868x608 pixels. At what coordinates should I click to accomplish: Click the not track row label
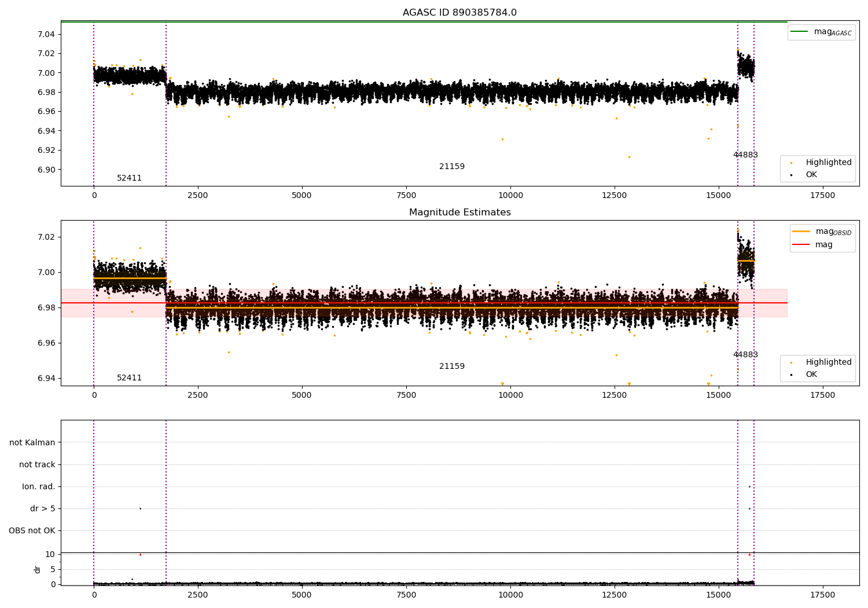[x=37, y=465]
